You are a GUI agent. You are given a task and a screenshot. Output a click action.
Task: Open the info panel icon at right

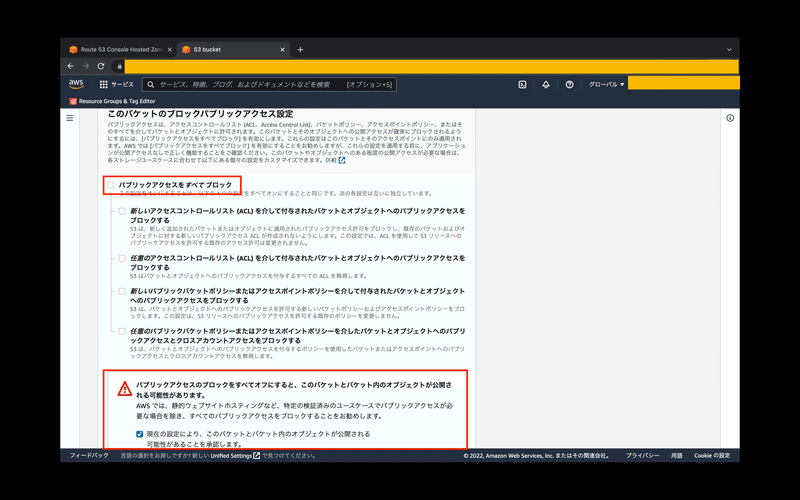pos(730,118)
